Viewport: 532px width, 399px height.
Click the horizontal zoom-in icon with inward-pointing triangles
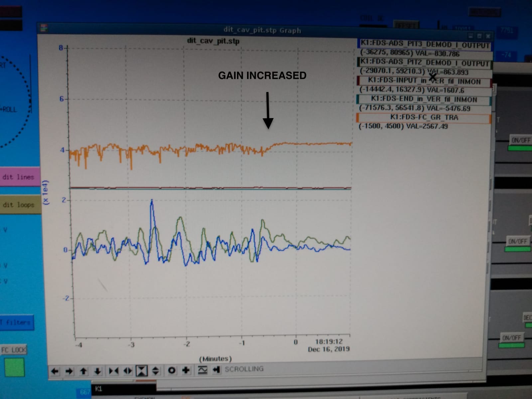click(x=114, y=370)
